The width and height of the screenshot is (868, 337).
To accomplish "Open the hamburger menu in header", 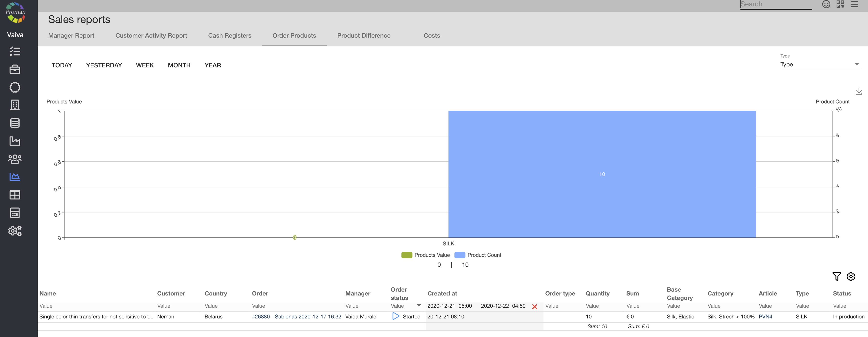I will (854, 4).
